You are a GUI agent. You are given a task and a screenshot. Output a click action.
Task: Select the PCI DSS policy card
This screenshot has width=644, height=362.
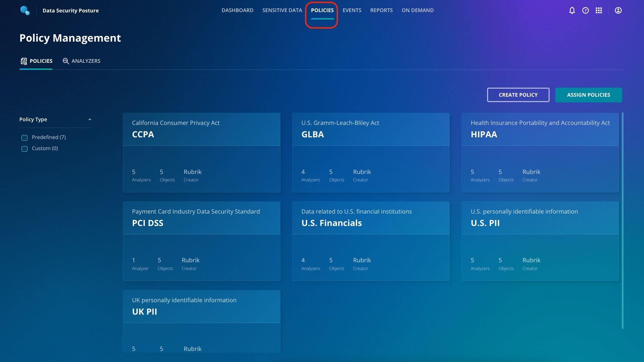(202, 241)
